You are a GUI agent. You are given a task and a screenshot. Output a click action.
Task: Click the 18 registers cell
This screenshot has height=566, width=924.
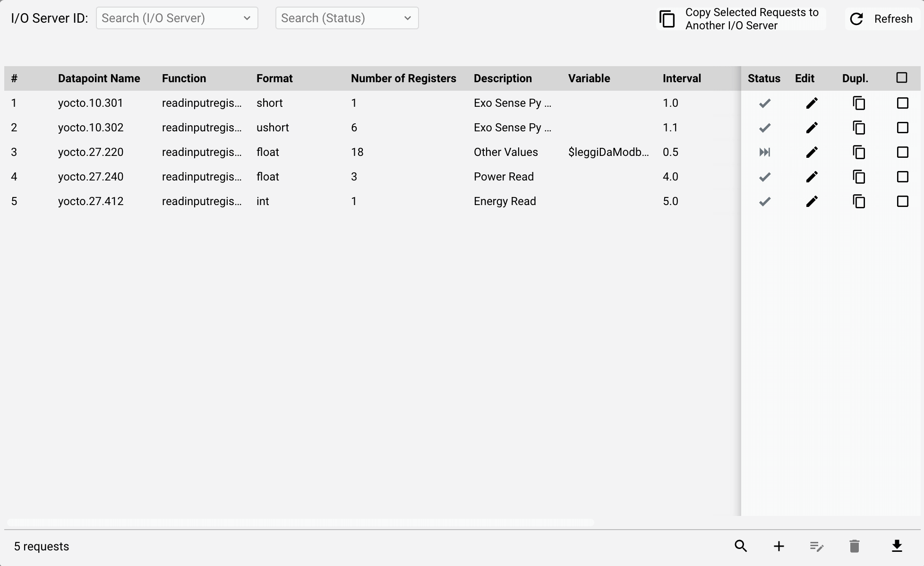[x=357, y=152]
